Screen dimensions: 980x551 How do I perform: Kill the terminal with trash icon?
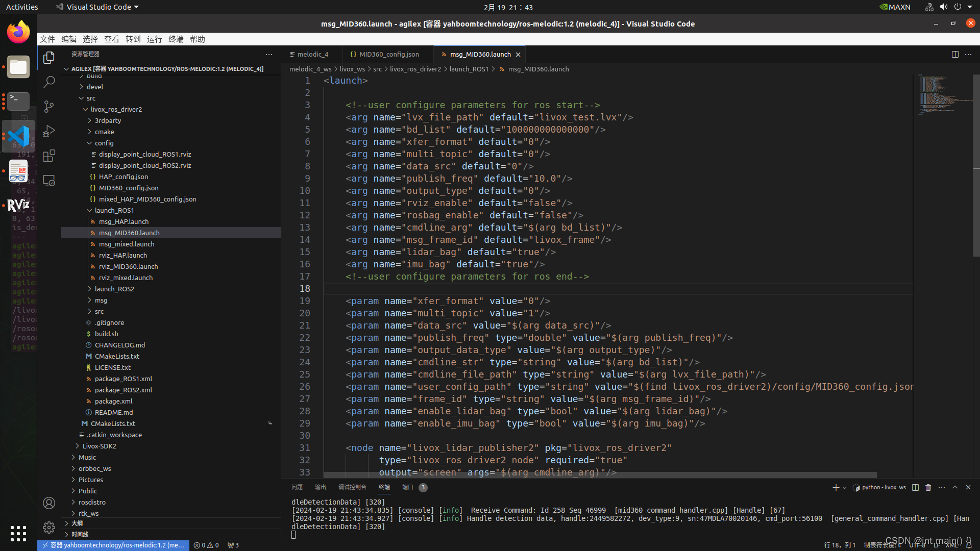click(x=928, y=487)
